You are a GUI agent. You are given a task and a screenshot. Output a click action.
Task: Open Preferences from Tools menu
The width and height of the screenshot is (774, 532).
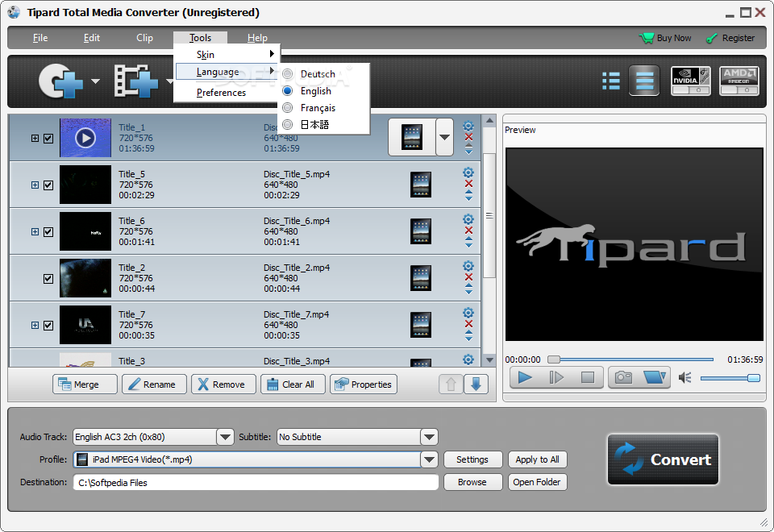pos(227,92)
